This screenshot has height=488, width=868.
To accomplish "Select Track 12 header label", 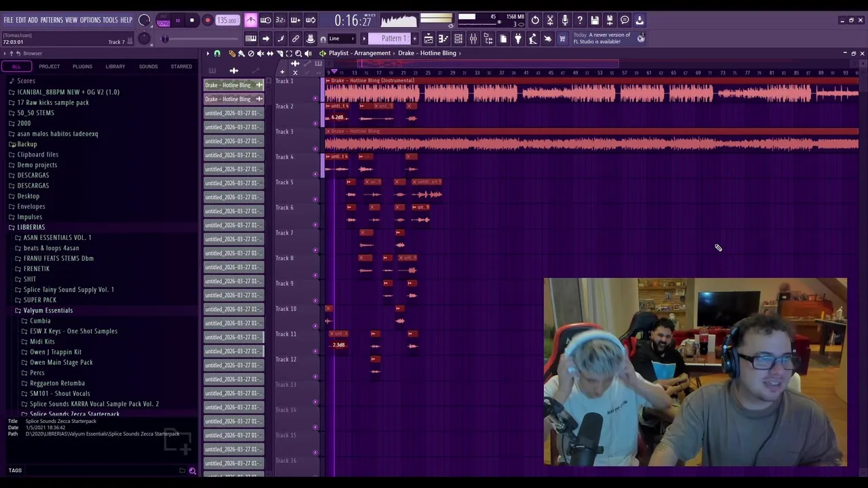I will [x=285, y=359].
